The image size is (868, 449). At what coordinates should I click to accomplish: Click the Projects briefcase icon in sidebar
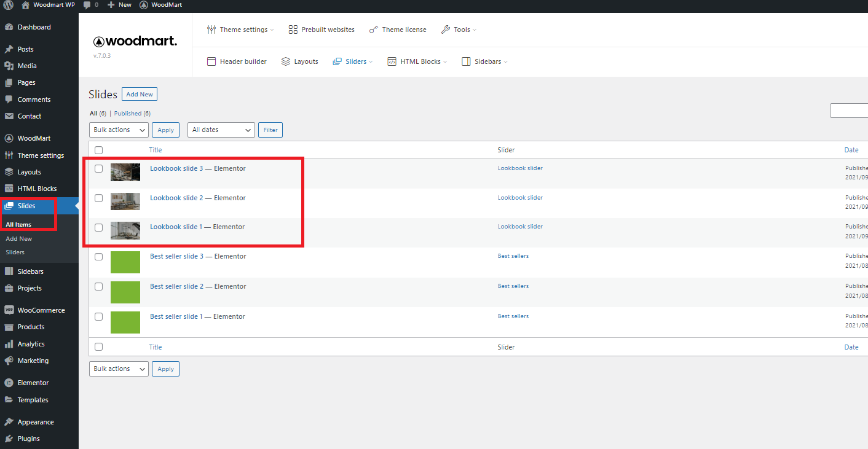tap(9, 288)
